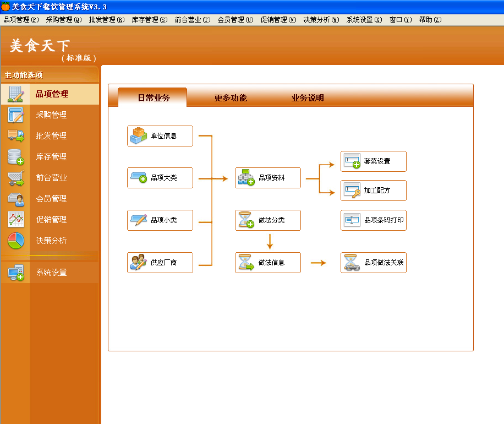Click the 品项管理 sidebar icon
The width and height of the screenshot is (504, 424).
[x=15, y=94]
